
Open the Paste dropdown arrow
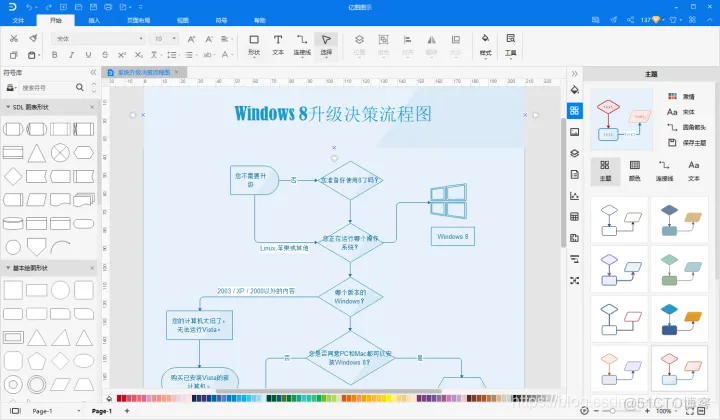click(39, 56)
